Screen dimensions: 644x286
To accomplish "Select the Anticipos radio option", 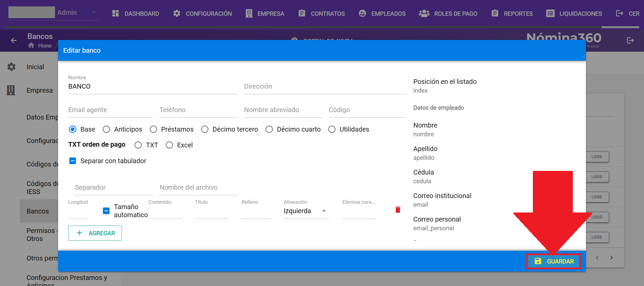I will [x=106, y=129].
